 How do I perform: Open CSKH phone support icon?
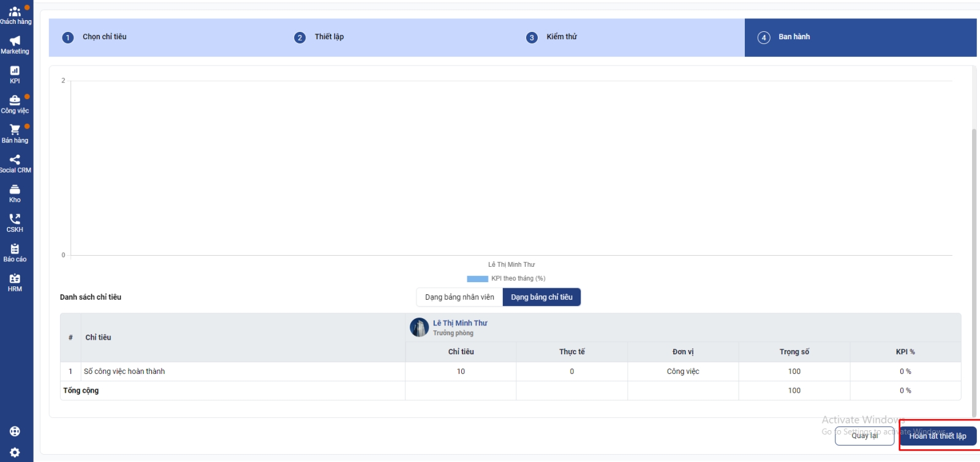15,223
